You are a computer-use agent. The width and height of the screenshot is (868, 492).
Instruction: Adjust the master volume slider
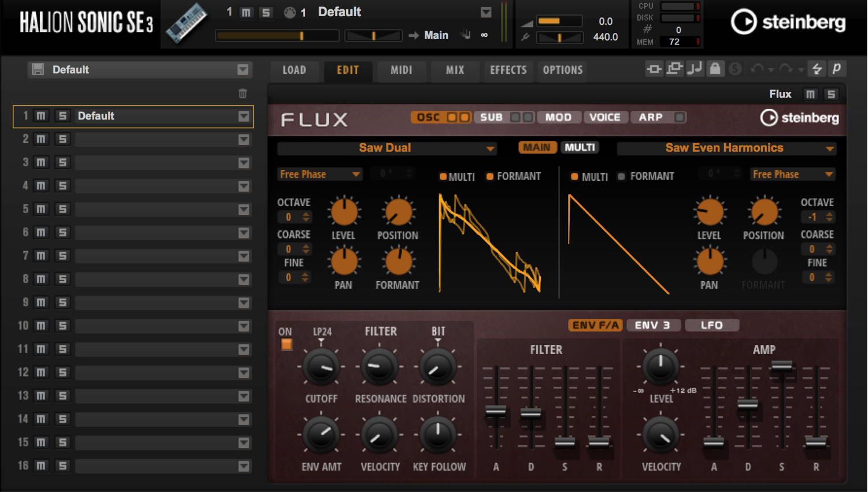pyautogui.click(x=559, y=21)
